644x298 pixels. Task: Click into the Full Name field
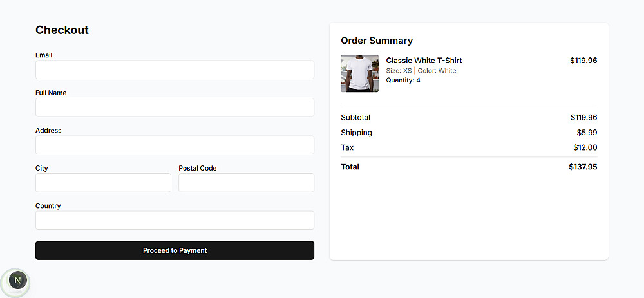click(175, 107)
